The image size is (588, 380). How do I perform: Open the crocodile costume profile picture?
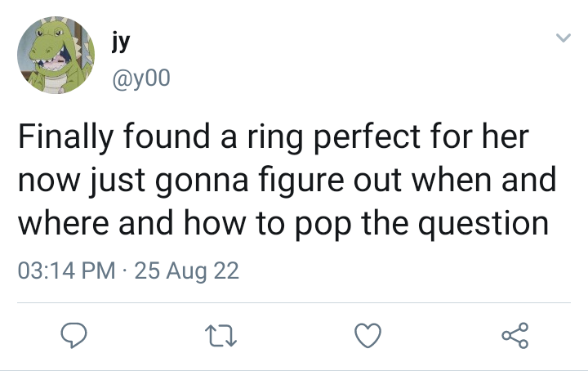(x=56, y=55)
